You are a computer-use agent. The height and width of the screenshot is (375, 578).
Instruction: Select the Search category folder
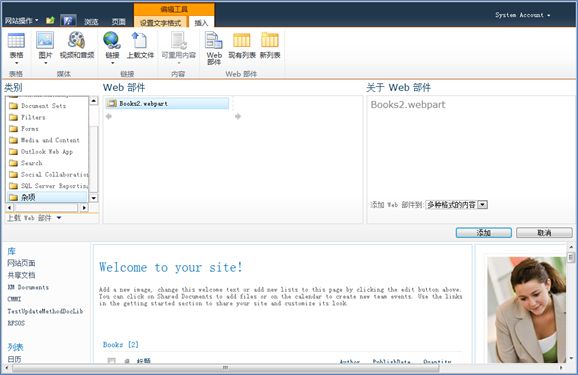26,163
